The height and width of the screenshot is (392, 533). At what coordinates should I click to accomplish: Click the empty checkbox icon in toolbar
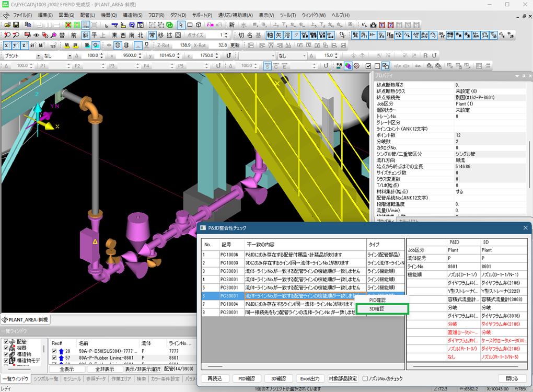(x=377, y=66)
